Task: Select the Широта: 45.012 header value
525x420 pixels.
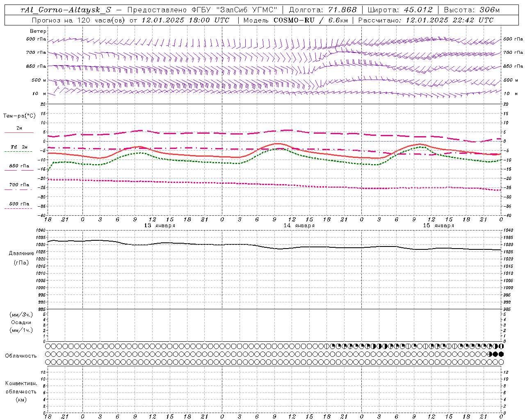Action: pyautogui.click(x=400, y=10)
